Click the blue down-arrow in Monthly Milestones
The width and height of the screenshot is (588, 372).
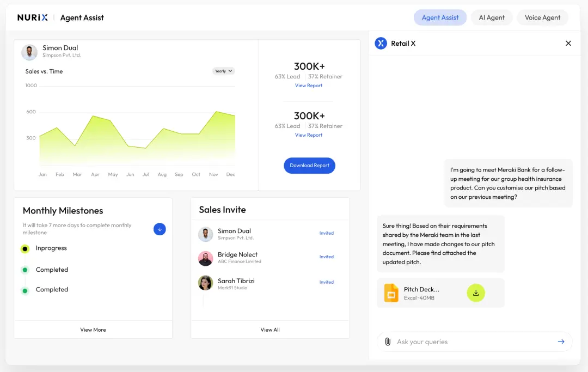tap(160, 229)
